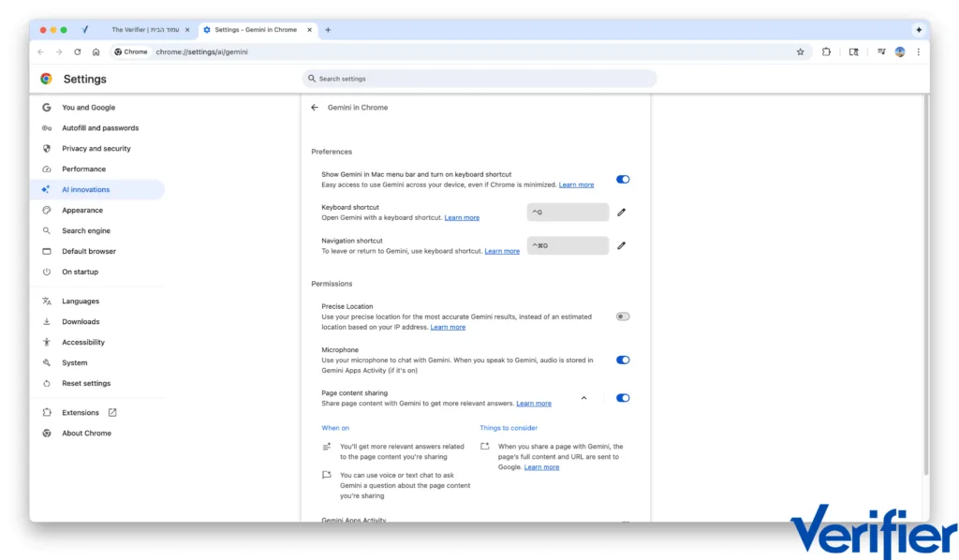Viewport: 959px width, 560px height.
Task: Close The Verifier tab
Action: pyautogui.click(x=187, y=29)
